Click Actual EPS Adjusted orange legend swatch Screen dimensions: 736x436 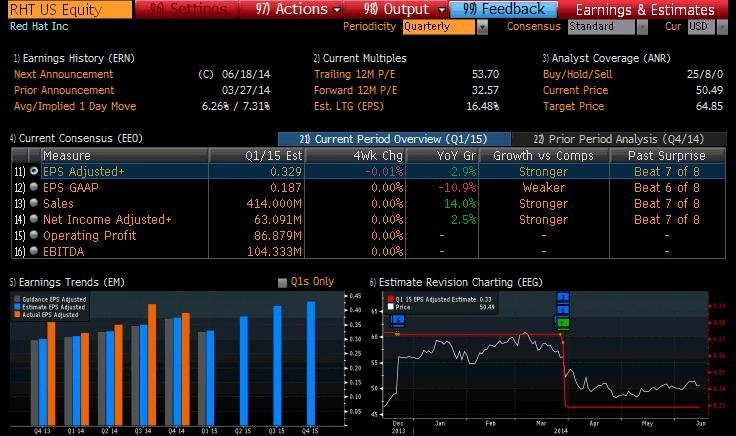(17, 314)
